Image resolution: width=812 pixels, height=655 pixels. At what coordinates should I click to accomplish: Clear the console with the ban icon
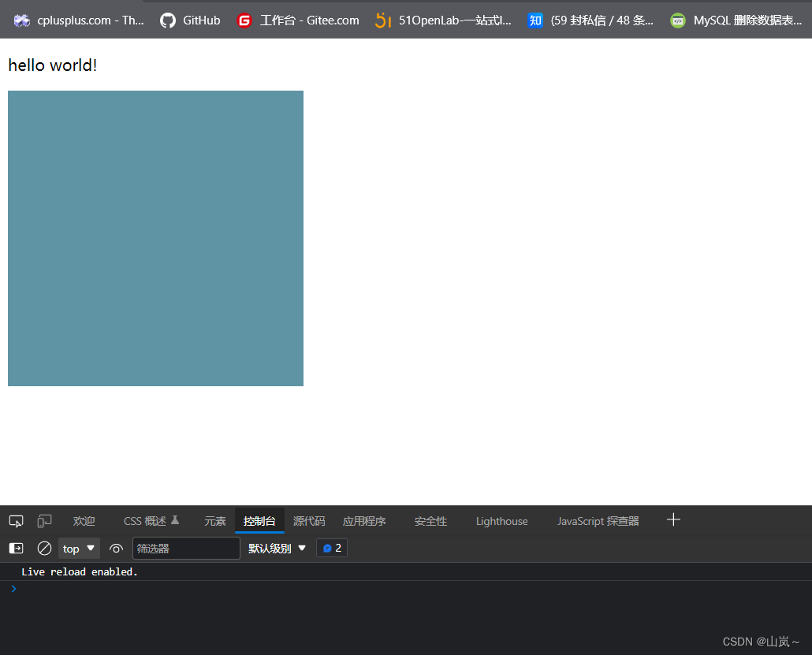pos(44,548)
